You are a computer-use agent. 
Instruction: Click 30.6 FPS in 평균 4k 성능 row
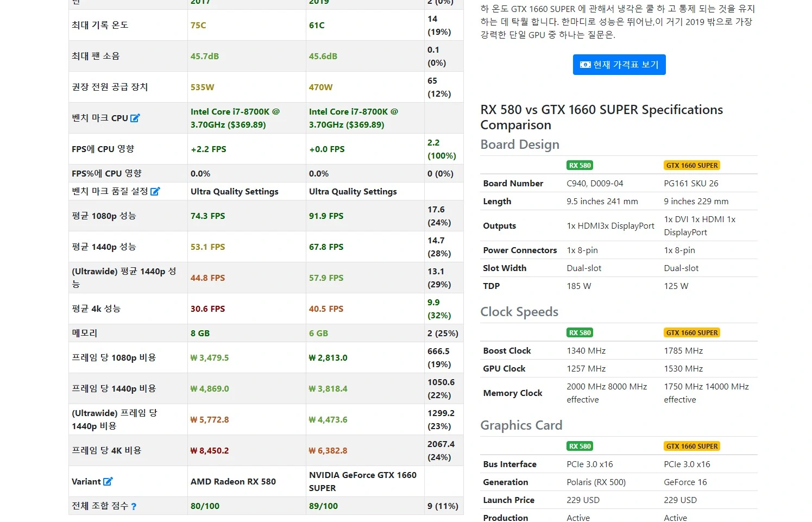(207, 309)
